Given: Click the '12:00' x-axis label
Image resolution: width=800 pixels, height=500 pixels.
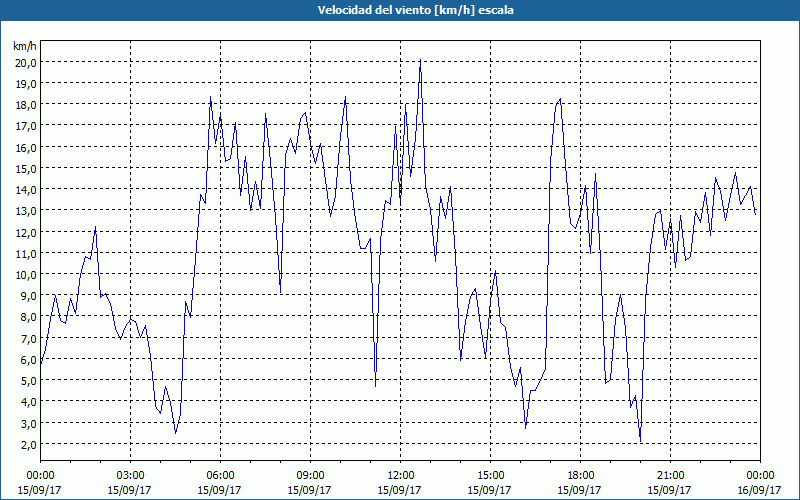Looking at the screenshot, I should tap(399, 476).
